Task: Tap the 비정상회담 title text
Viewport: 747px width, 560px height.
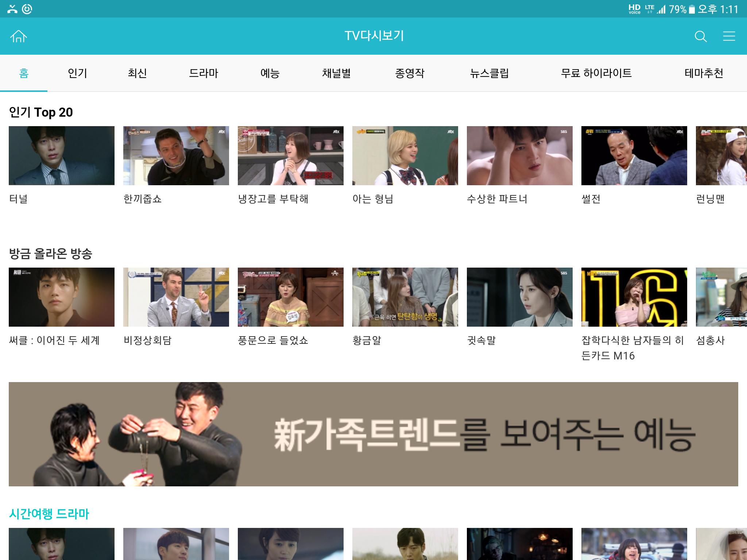Action: (147, 341)
